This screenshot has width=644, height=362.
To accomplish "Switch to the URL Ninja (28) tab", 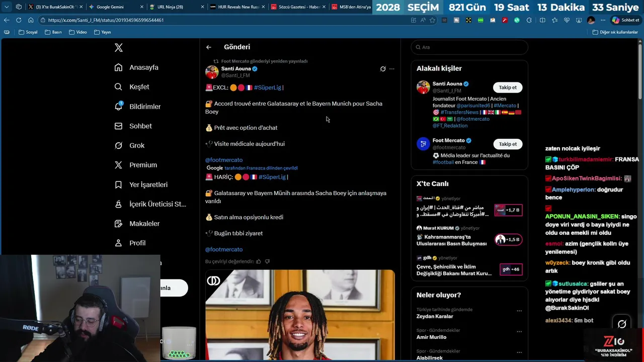I will pos(170,7).
